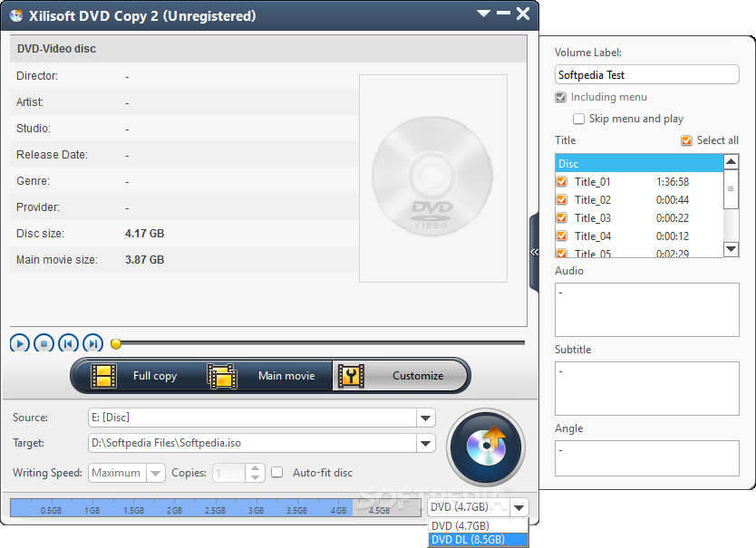The height and width of the screenshot is (548, 756).
Task: Open the title bar menu triangle
Action: (483, 14)
